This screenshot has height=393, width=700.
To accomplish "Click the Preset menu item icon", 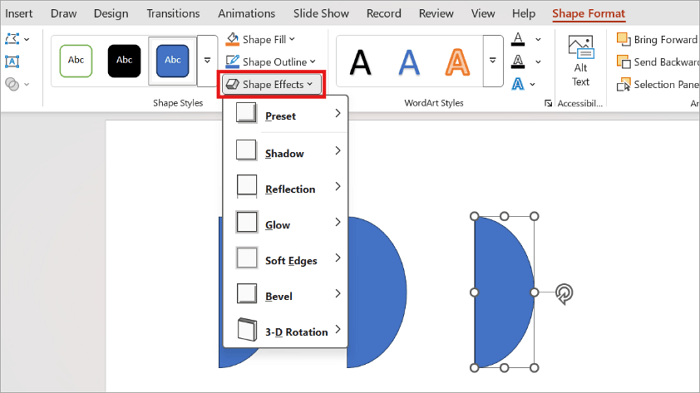I will click(246, 113).
